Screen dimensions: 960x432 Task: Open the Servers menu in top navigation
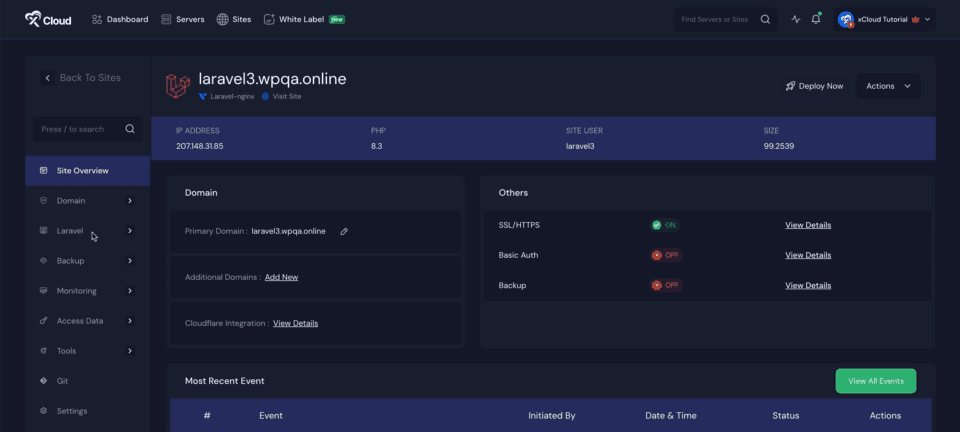click(x=182, y=19)
